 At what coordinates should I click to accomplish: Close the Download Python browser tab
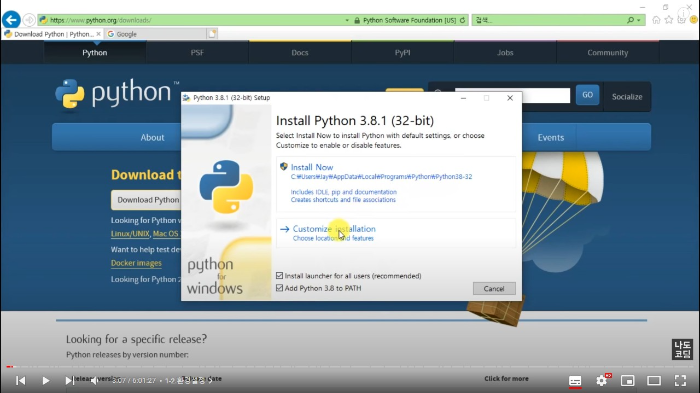(x=99, y=34)
